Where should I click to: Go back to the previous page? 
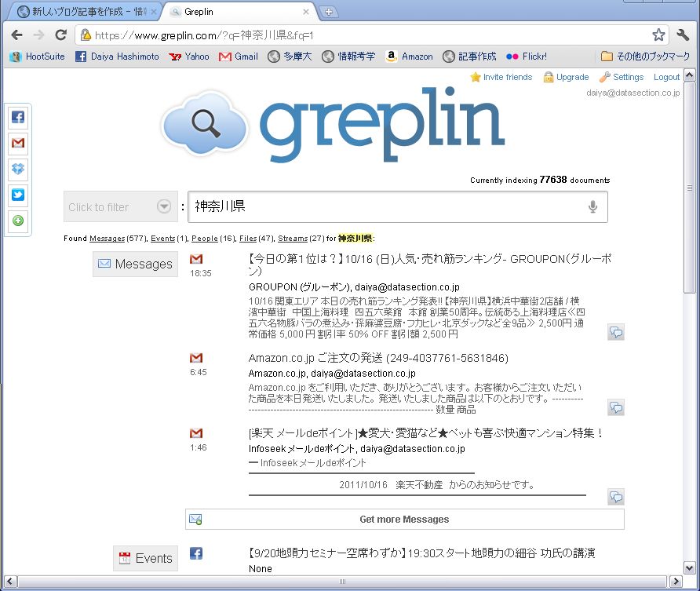[17, 35]
